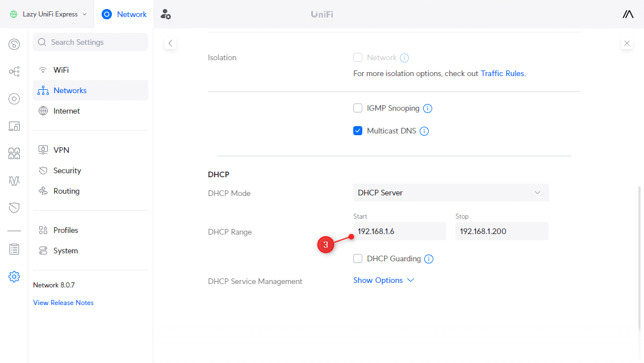This screenshot has height=363, width=644.
Task: Click the green globe site icon
Action: (14, 14)
